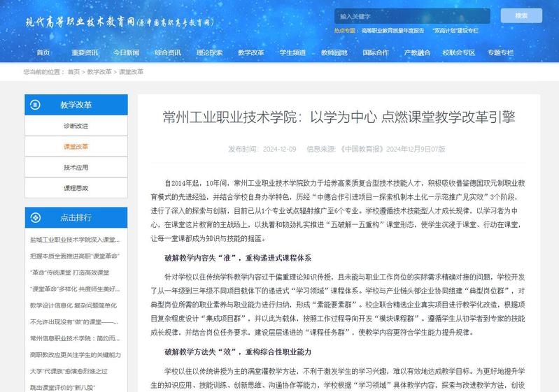Open hot topic "双高计划"建设专栏
This screenshot has width=559, height=392.
455,31
